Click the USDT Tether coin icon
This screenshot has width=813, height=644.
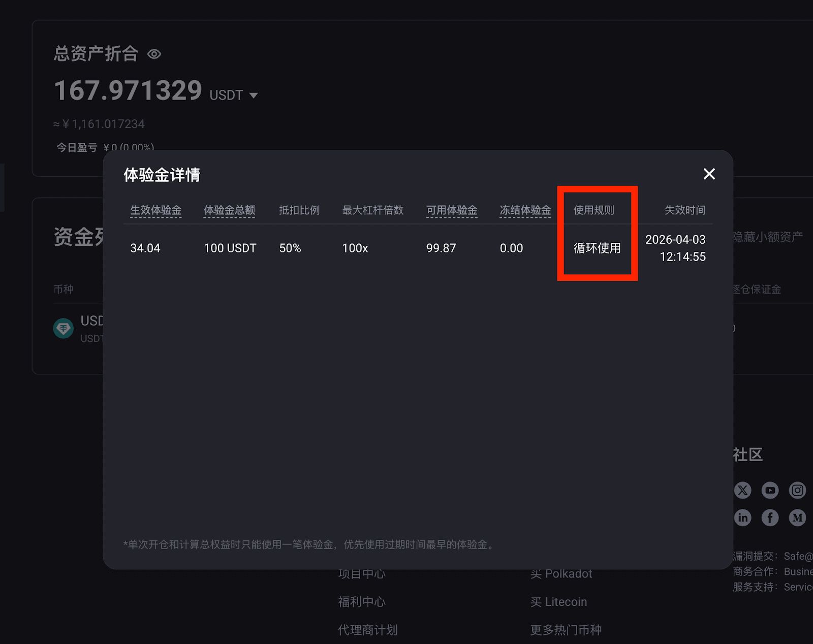pos(64,329)
